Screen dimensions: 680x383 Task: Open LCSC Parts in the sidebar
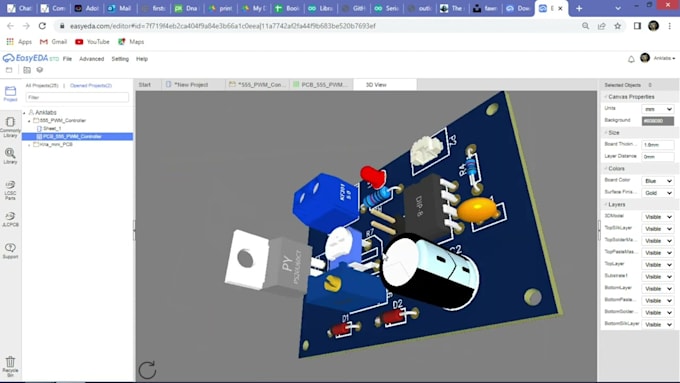tap(10, 190)
